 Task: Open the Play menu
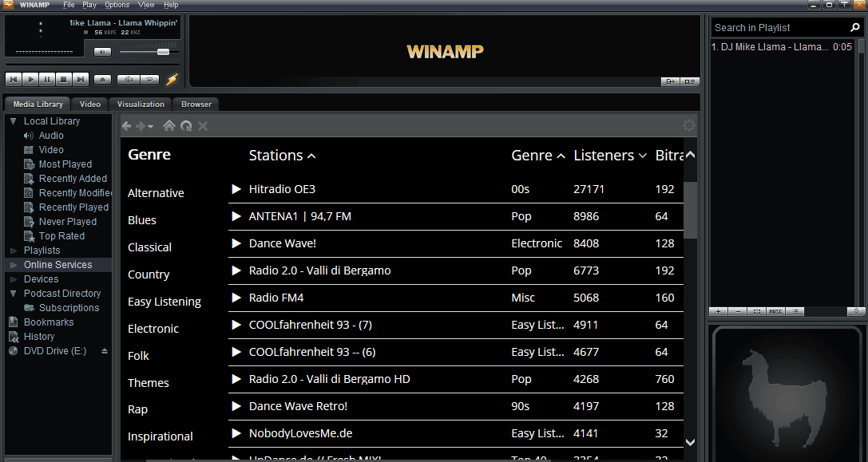click(x=89, y=5)
